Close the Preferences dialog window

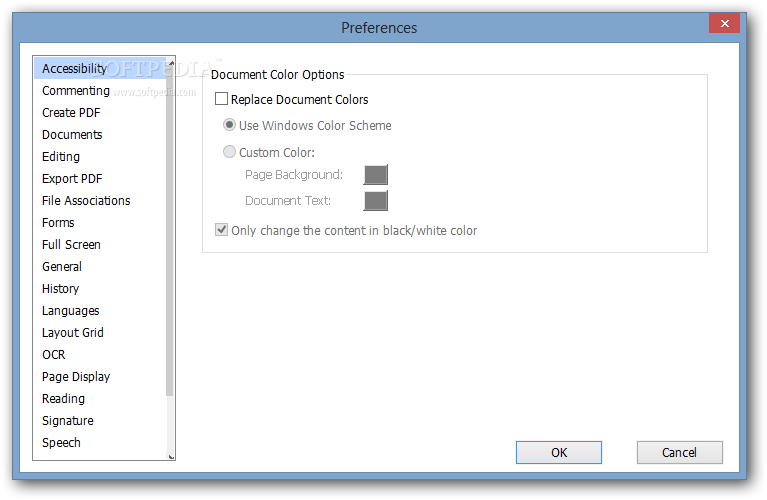(x=724, y=23)
